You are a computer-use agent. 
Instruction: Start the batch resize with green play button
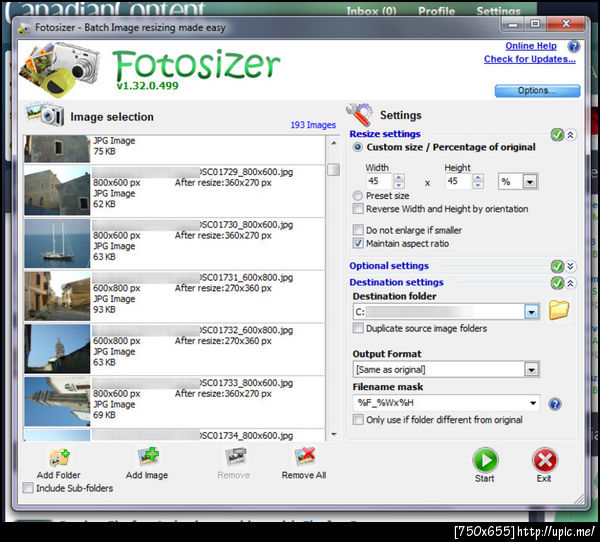tap(485, 460)
